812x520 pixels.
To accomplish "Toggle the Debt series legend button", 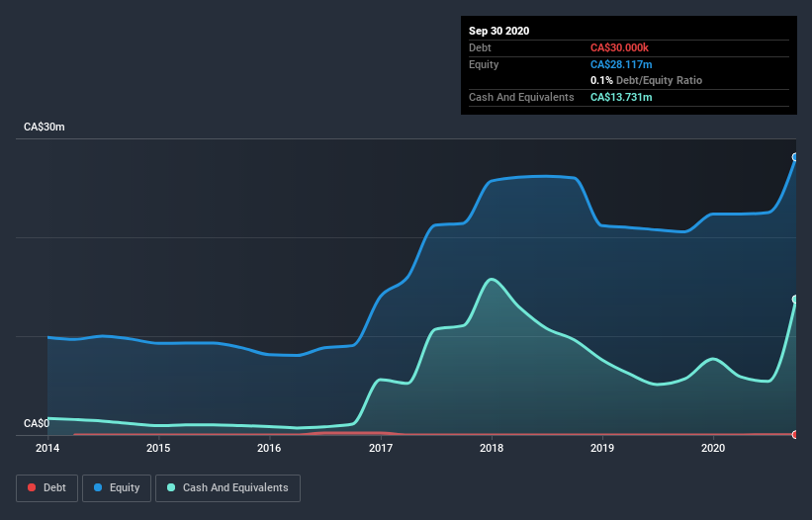I will (x=47, y=488).
